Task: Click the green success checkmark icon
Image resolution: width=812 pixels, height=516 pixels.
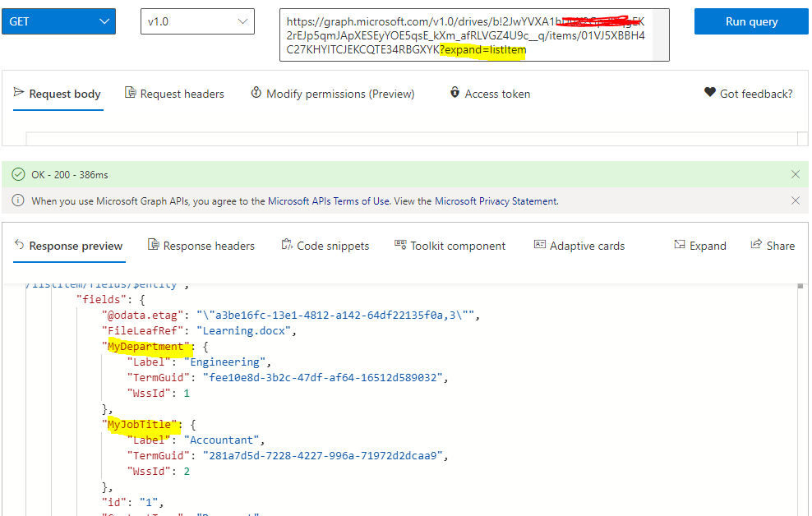Action: [x=18, y=174]
